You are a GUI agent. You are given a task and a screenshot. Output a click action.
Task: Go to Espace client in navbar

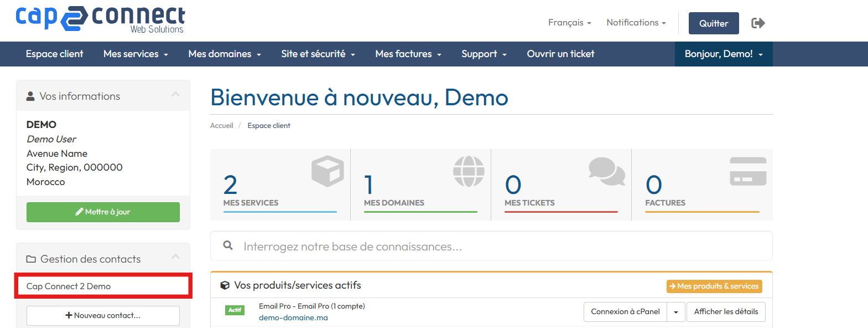point(54,54)
